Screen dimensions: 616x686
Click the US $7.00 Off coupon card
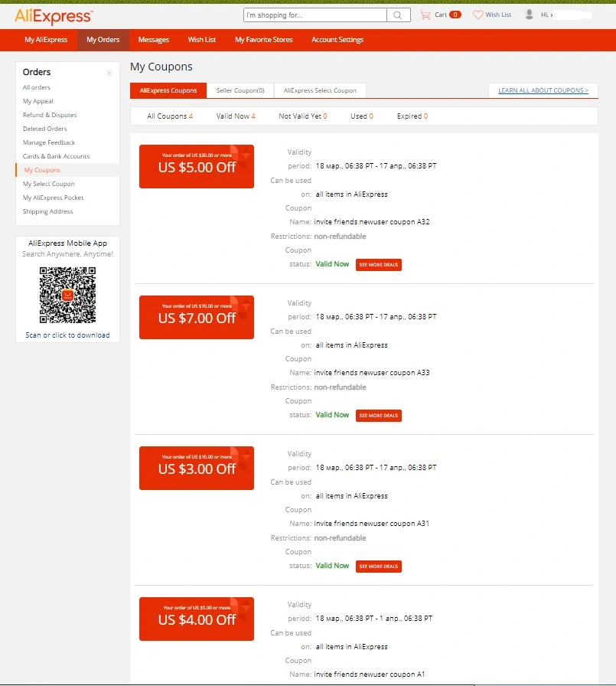(197, 318)
